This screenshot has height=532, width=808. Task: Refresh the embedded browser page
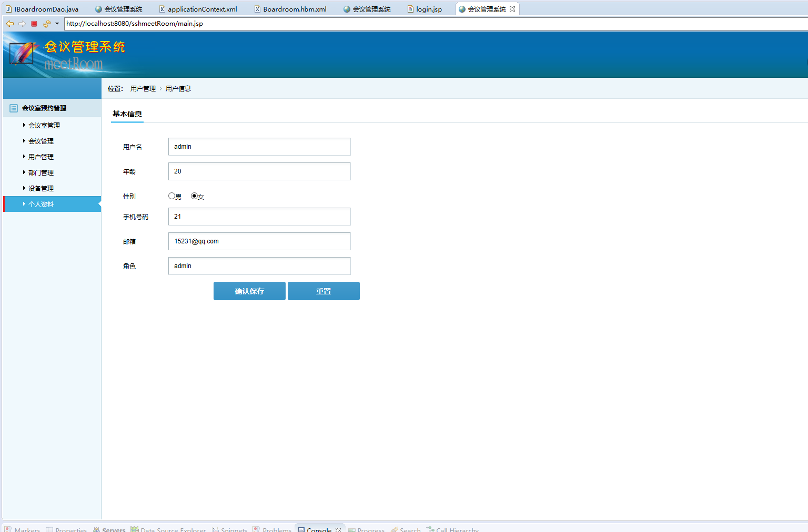point(47,24)
